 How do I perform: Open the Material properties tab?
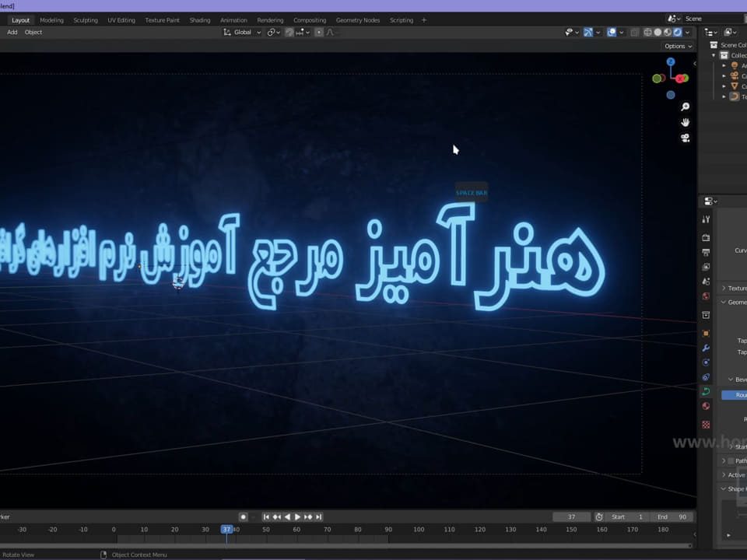pyautogui.click(x=706, y=406)
